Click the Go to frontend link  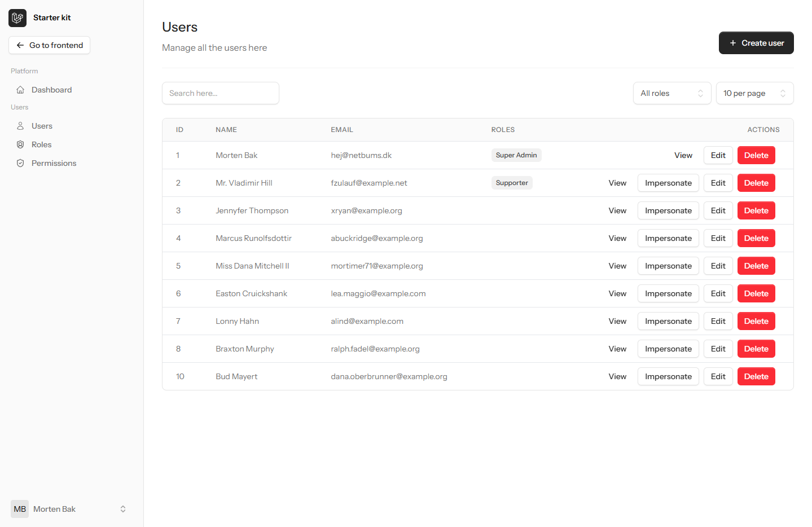pyautogui.click(x=49, y=45)
